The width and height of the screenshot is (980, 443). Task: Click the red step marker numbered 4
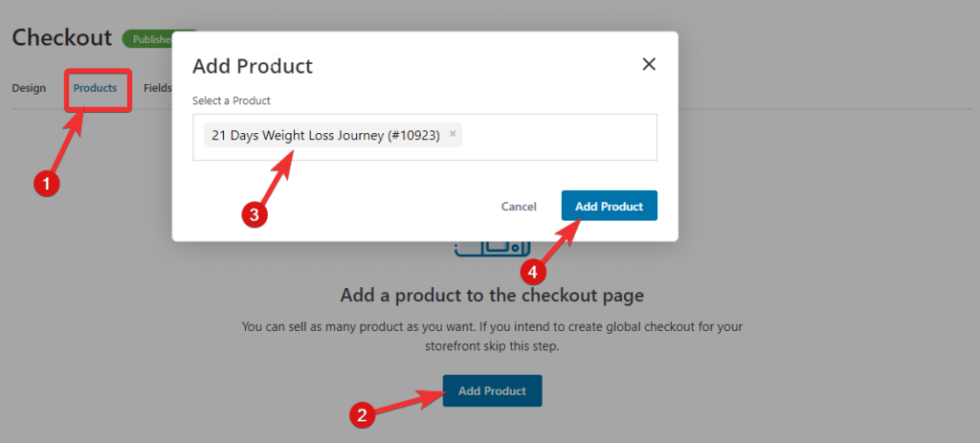coord(533,272)
